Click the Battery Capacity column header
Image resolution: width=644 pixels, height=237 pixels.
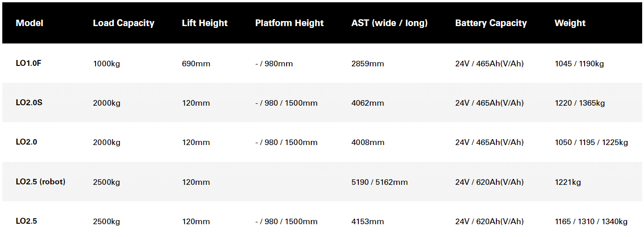(x=491, y=23)
